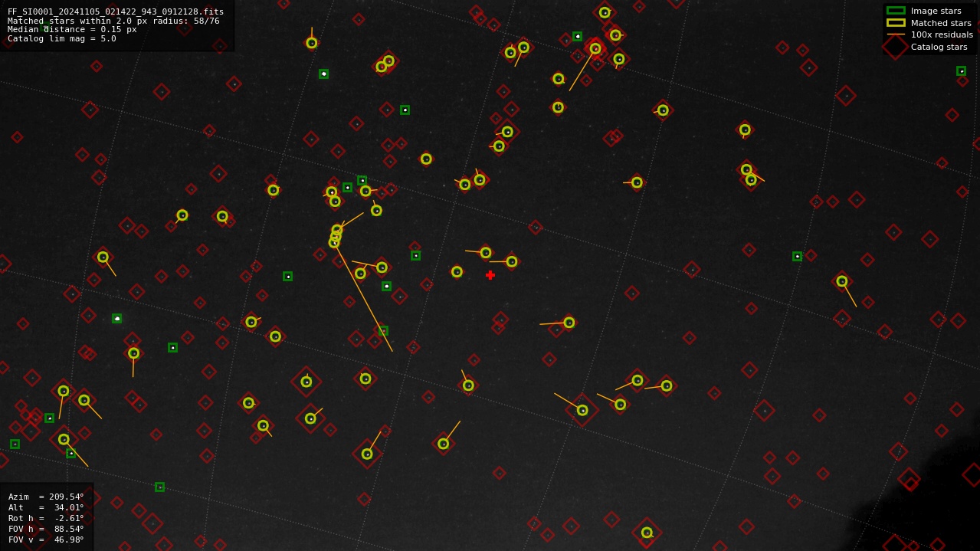This screenshot has width=980, height=551.
Task: Click the FOV v = 46.98° readout
Action: click(46, 540)
